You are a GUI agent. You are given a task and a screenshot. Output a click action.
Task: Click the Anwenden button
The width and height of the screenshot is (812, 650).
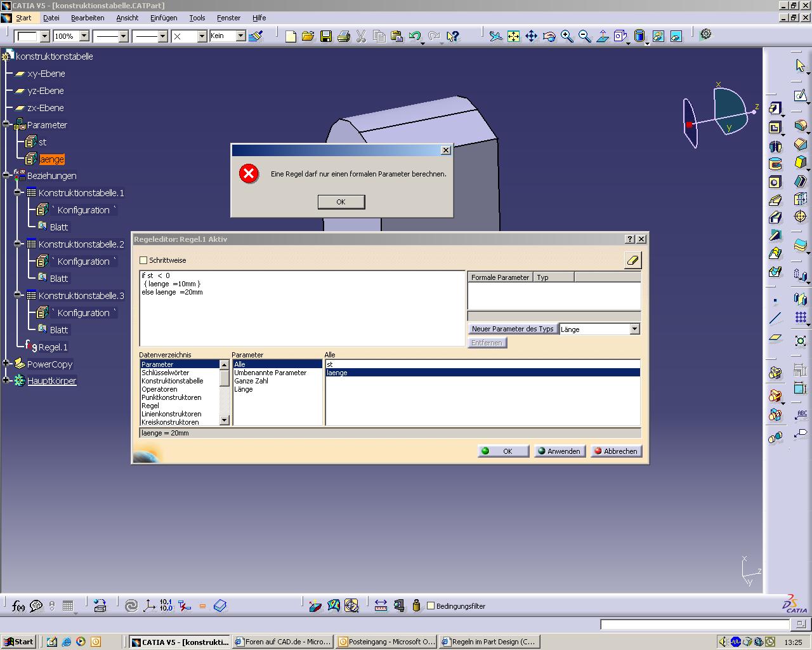pos(559,451)
